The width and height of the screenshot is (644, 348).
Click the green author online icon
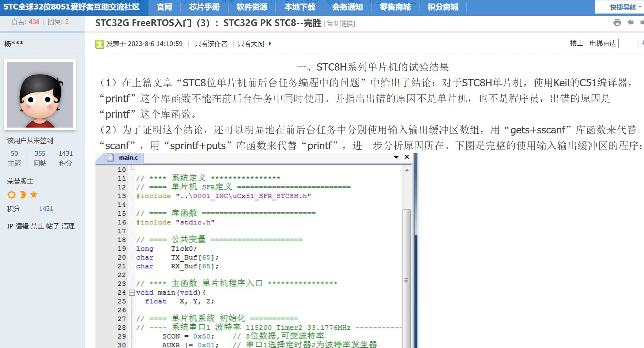tap(99, 44)
